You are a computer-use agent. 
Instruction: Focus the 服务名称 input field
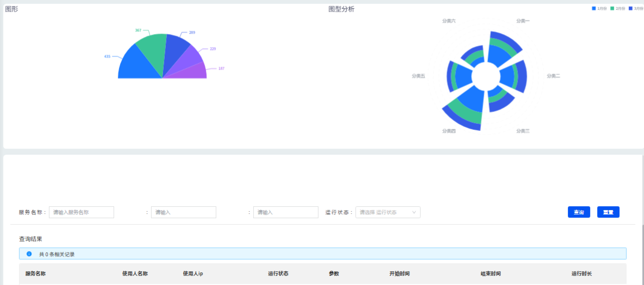click(81, 212)
